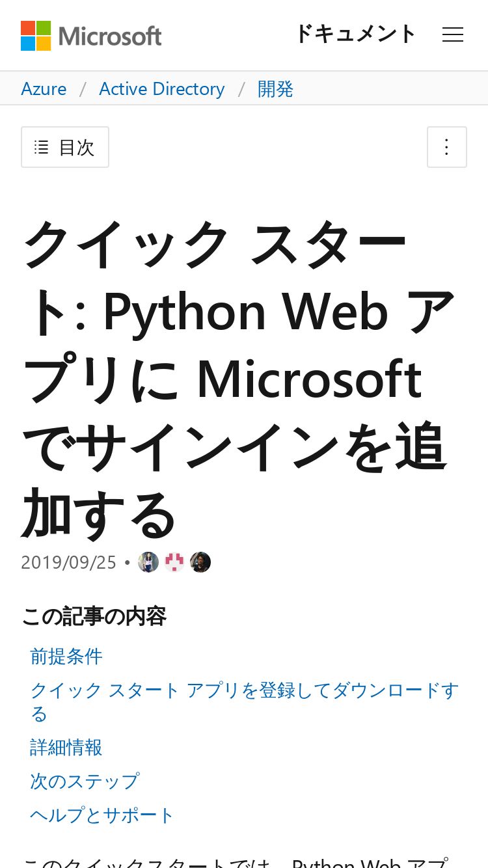
Task: Navigate to the 開発 breadcrumb
Action: [x=276, y=88]
